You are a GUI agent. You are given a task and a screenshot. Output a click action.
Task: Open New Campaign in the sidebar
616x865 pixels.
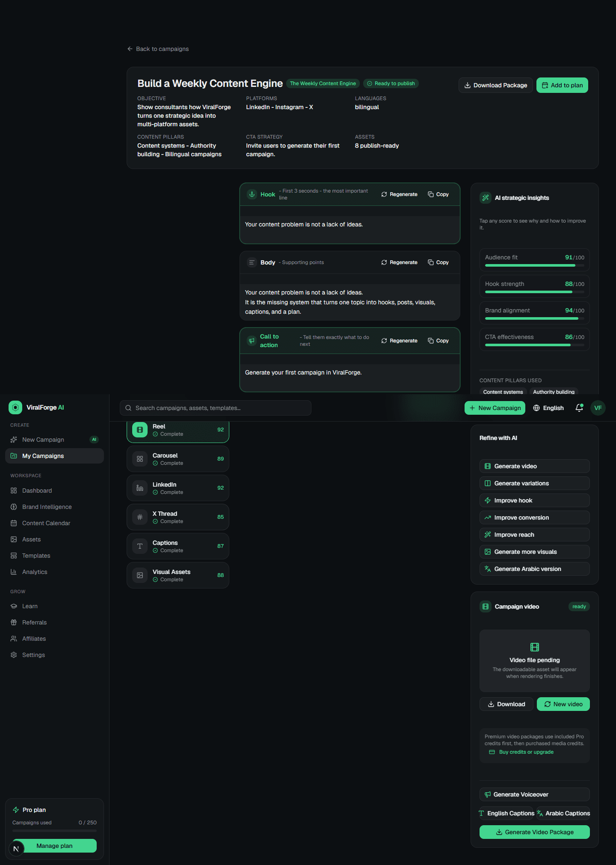(x=54, y=440)
